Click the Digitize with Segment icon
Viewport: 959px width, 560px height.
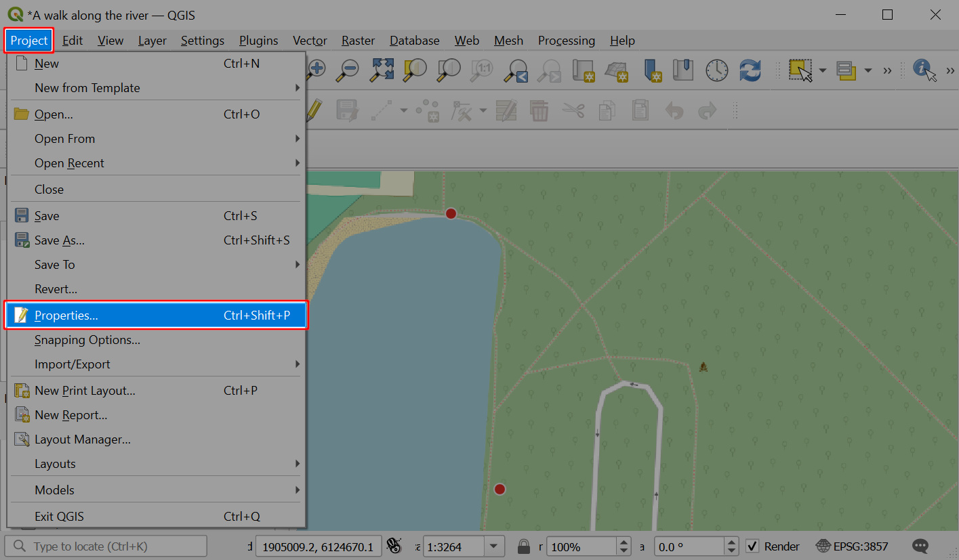pos(382,110)
